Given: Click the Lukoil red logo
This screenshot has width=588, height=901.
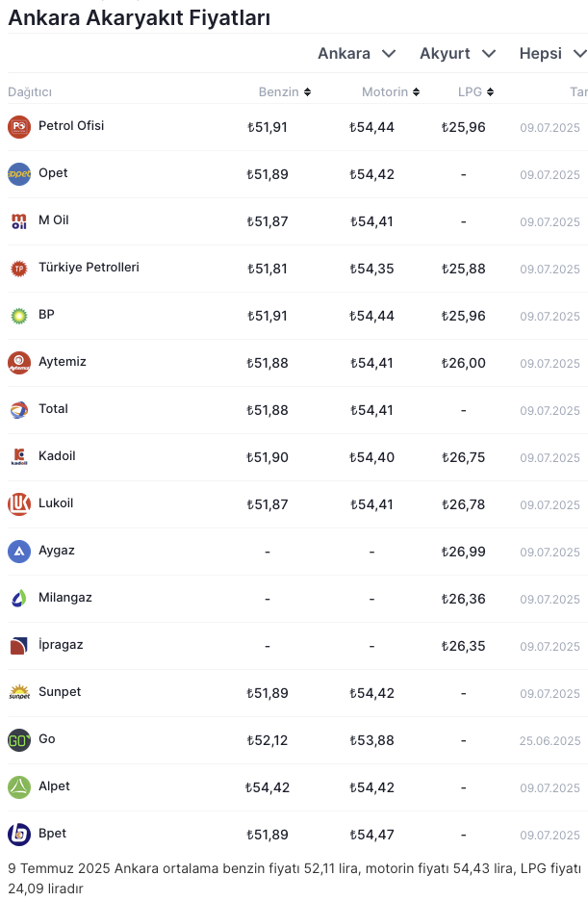Looking at the screenshot, I should pos(19,504).
